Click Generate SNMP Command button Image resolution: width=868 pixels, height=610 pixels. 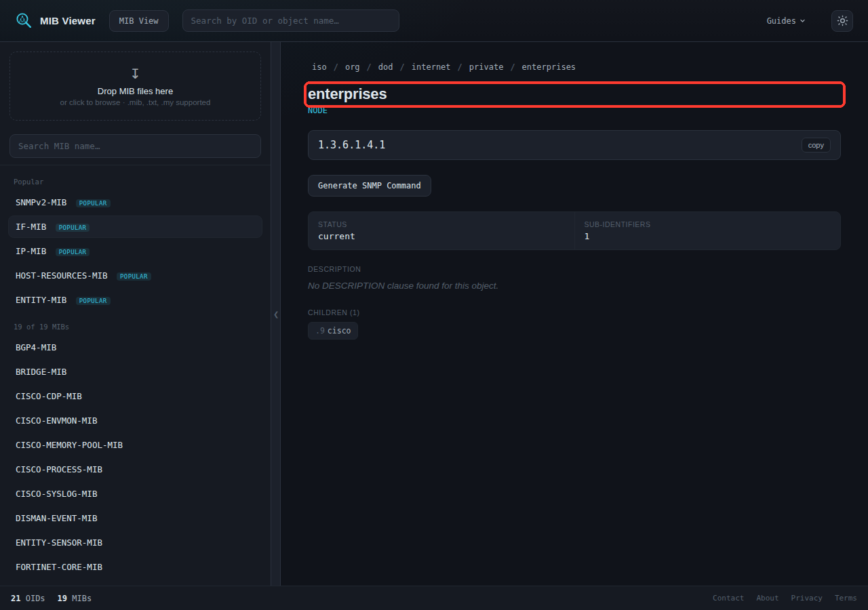click(x=370, y=185)
